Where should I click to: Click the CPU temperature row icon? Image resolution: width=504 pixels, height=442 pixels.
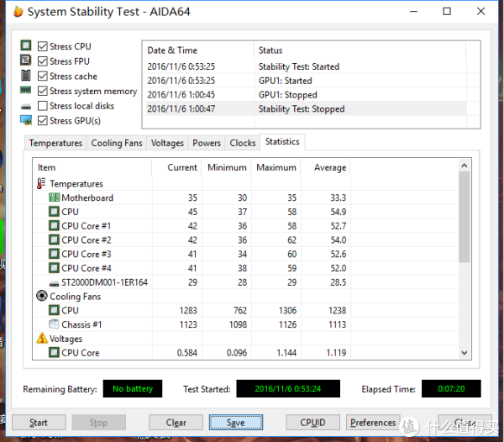tap(54, 212)
